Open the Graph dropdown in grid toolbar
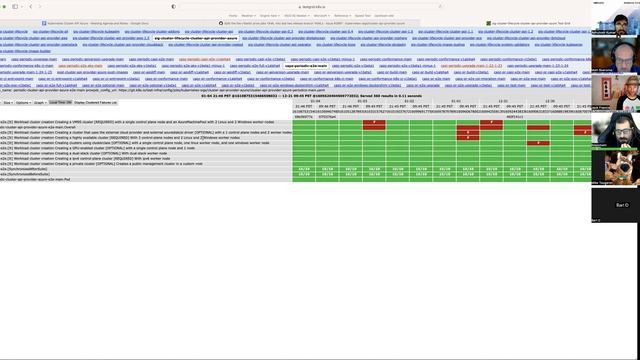 [x=40, y=103]
